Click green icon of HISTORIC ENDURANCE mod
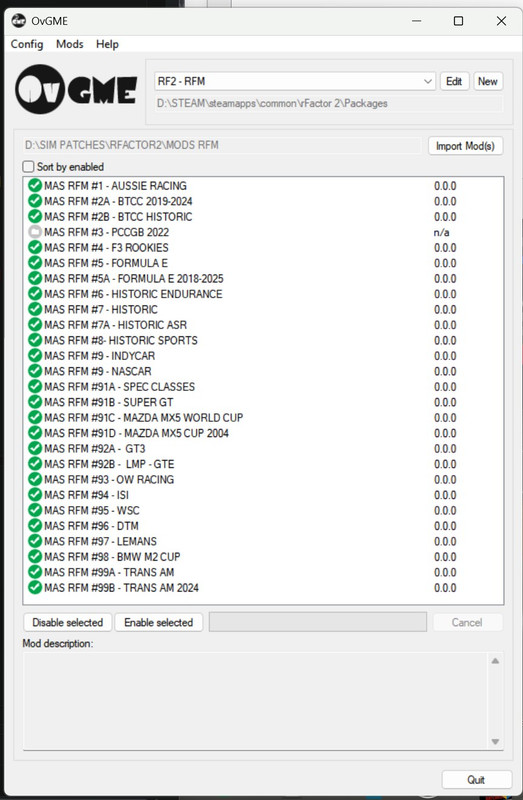Viewport: 523px width, 800px height. [35, 294]
